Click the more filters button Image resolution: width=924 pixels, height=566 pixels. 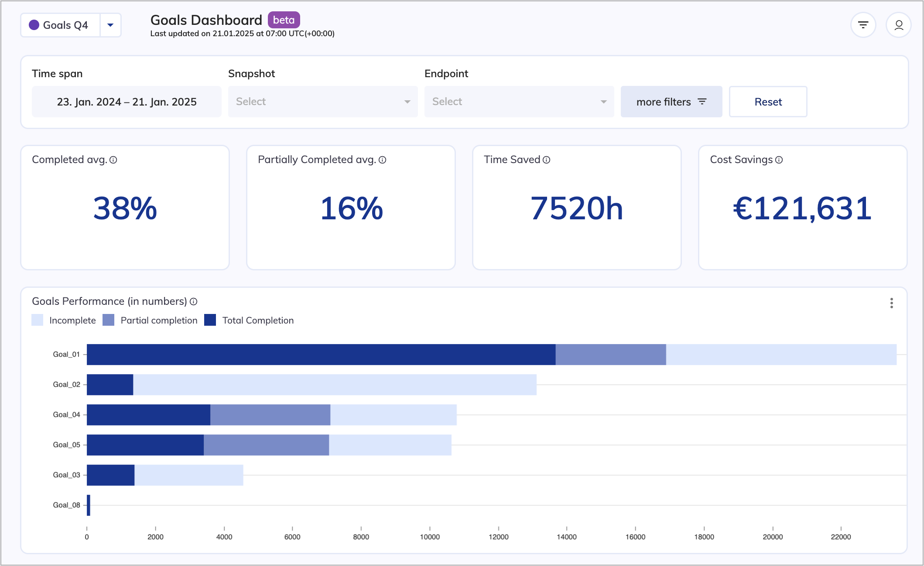pyautogui.click(x=671, y=102)
